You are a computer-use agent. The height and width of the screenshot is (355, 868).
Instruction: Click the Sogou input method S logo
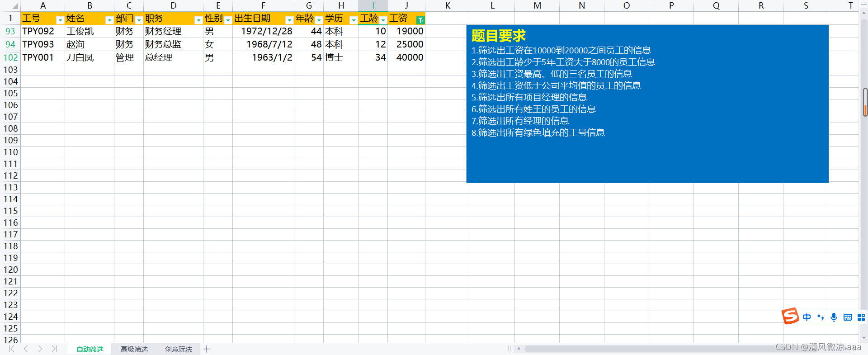(790, 316)
